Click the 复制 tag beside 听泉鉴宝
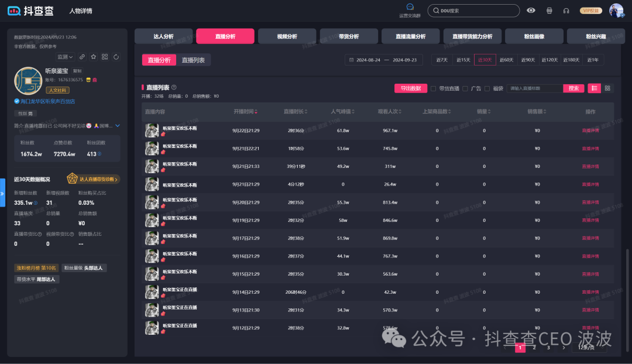This screenshot has height=364, width=632. tap(77, 71)
